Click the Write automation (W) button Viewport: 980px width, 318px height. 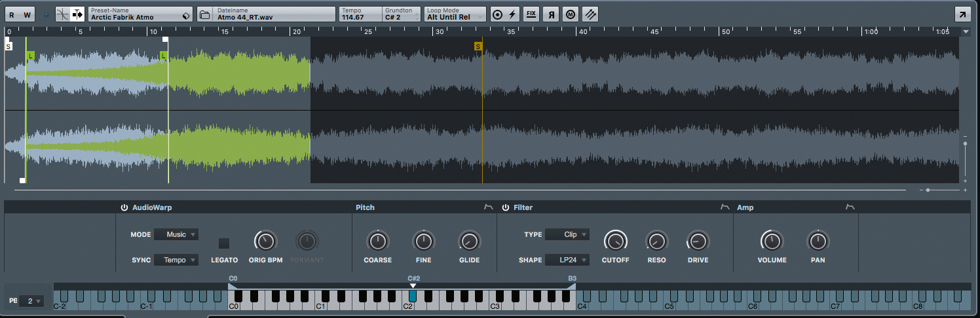[x=27, y=14]
